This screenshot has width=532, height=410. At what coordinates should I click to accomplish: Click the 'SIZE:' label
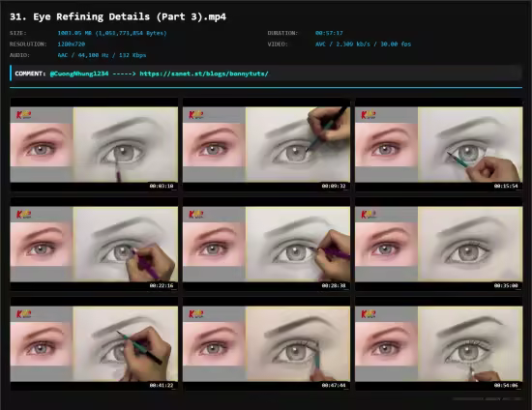click(18, 33)
